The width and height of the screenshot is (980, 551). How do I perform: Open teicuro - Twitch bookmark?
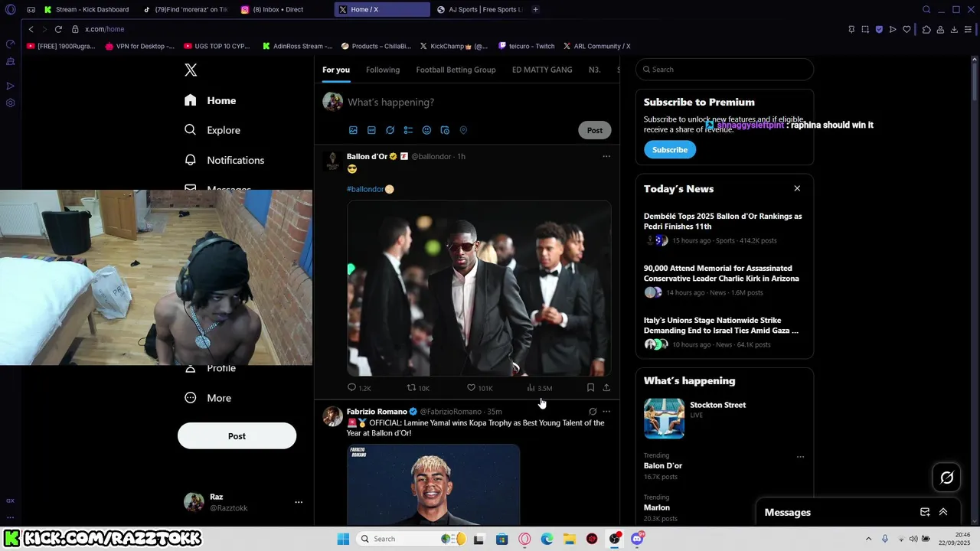(x=526, y=46)
